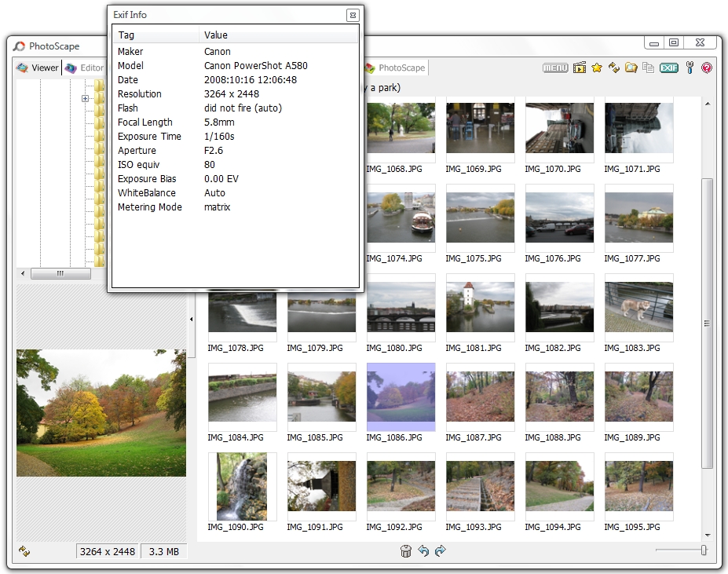
Task: Click the yellow star favorites icon
Action: pyautogui.click(x=597, y=68)
